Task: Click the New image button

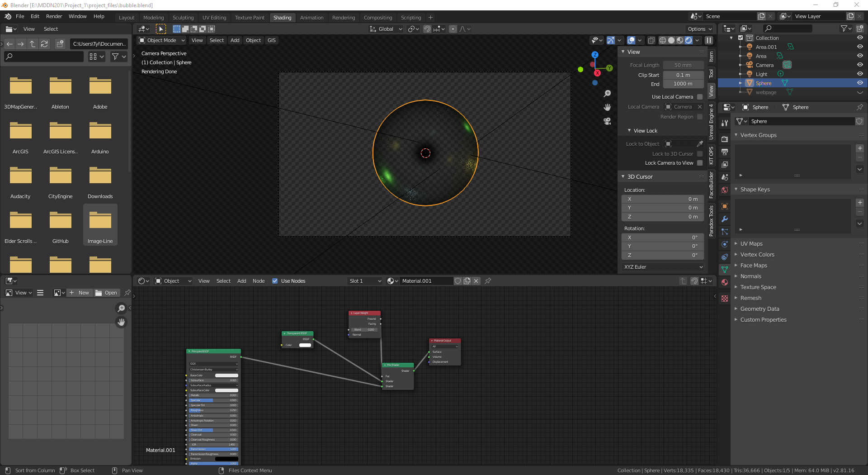Action: [80, 293]
